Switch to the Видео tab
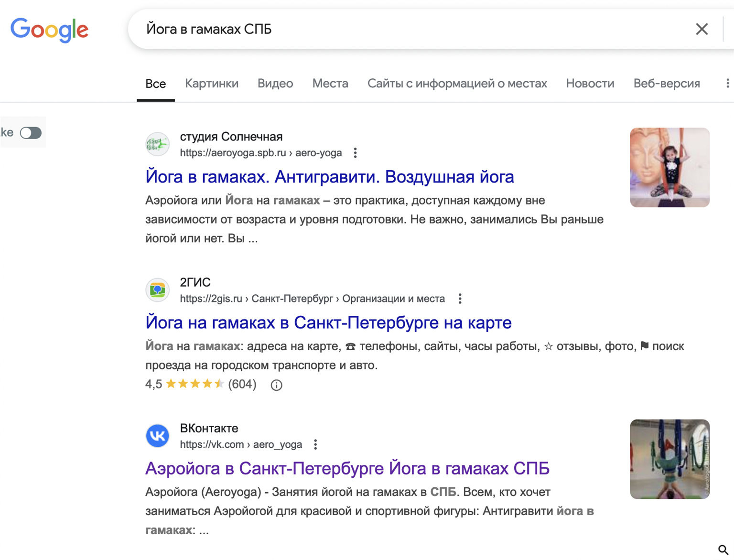734x560 pixels. click(275, 84)
